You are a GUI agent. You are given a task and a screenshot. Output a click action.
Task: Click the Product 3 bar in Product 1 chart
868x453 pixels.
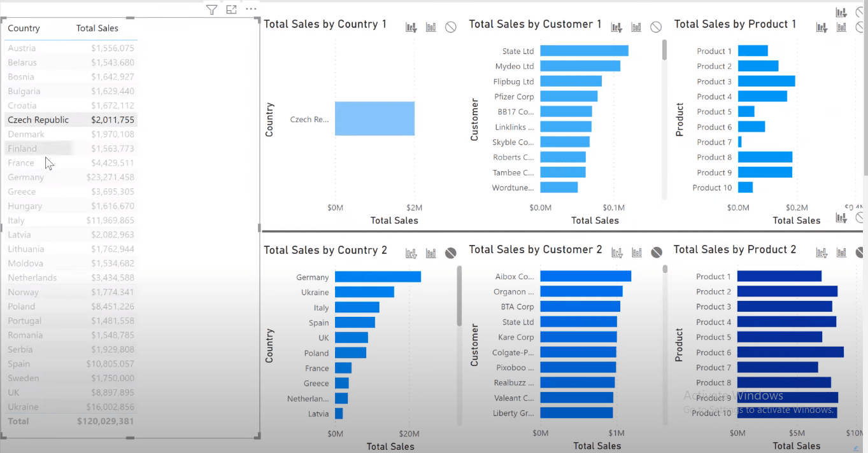pyautogui.click(x=766, y=81)
